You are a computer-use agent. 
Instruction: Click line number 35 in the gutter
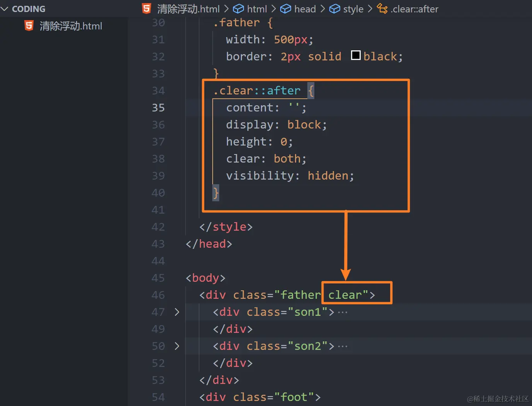[x=158, y=108]
